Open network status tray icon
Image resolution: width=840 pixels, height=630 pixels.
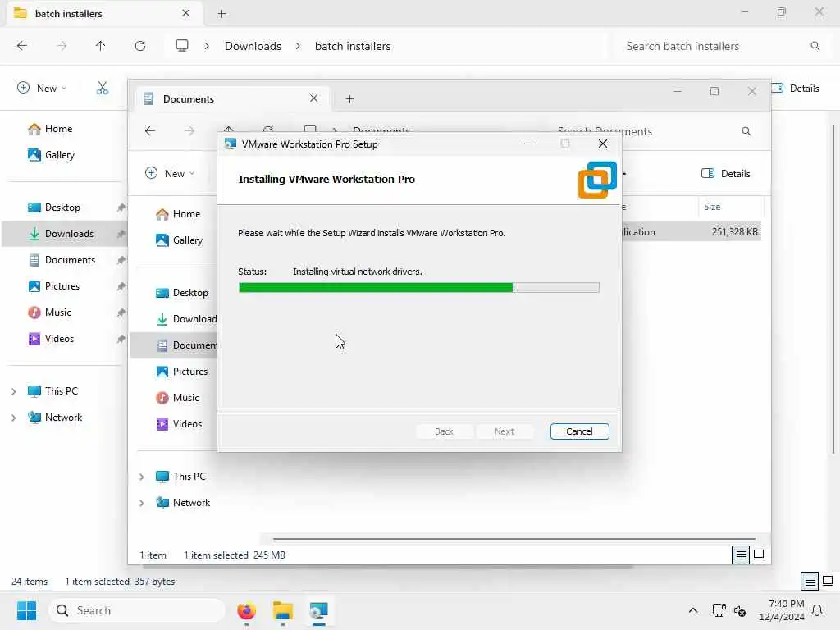click(x=719, y=610)
